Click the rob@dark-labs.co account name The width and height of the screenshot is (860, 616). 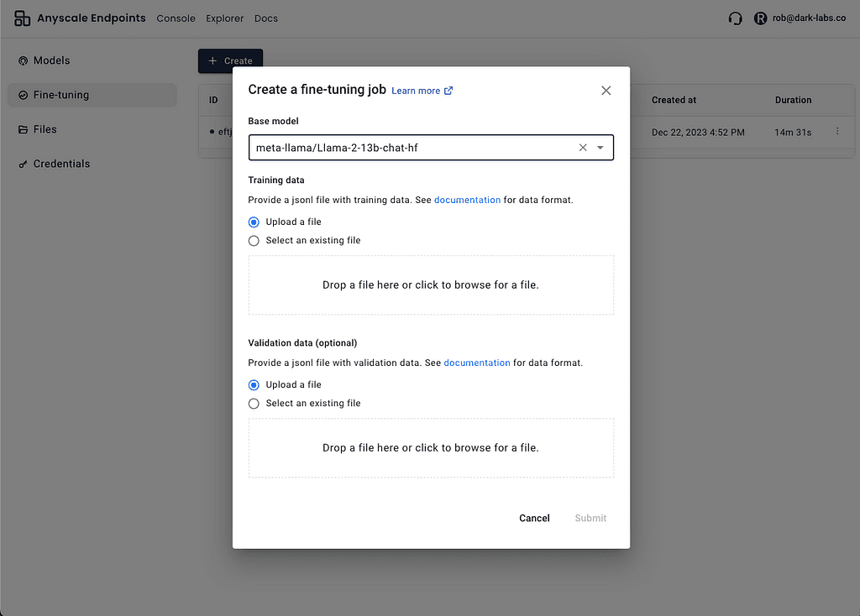tap(809, 18)
